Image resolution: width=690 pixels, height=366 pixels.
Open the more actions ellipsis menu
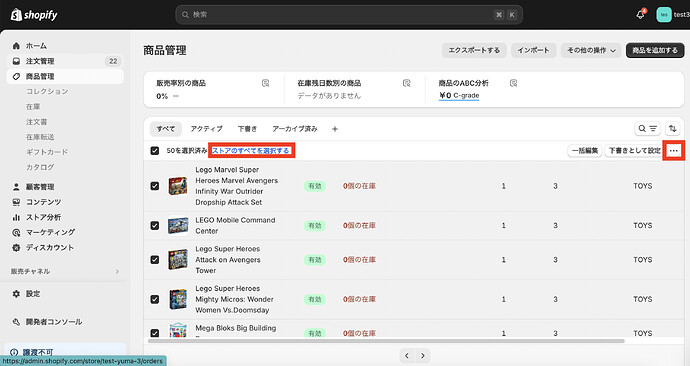(673, 150)
